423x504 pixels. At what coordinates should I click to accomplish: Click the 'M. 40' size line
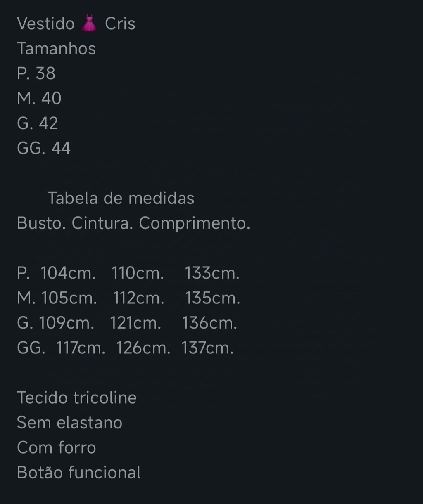click(x=39, y=99)
